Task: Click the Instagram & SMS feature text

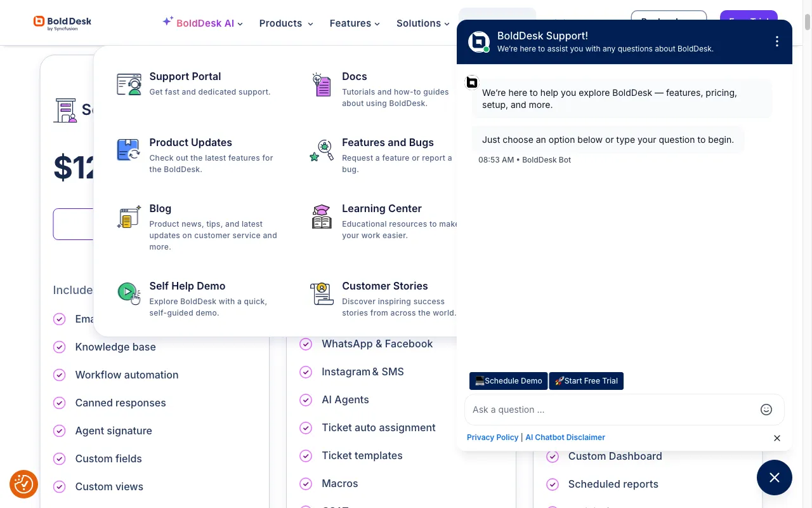Action: (x=362, y=371)
